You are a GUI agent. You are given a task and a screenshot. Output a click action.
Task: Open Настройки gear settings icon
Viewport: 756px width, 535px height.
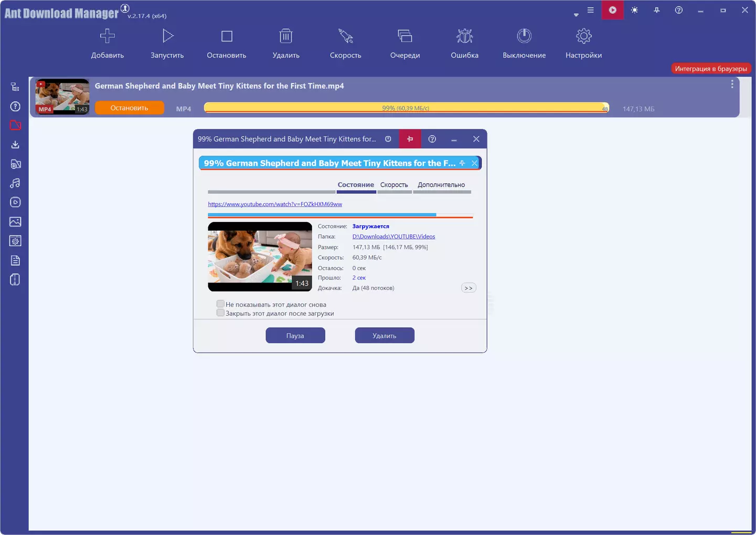coord(583,36)
